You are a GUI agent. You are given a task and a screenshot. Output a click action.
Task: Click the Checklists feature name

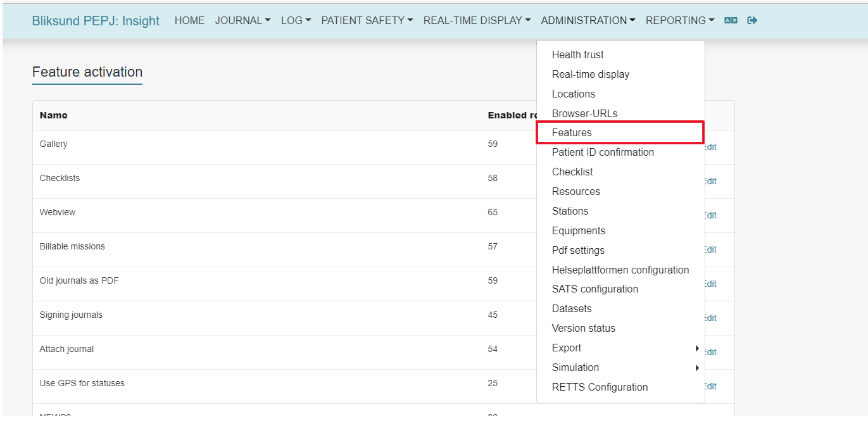[x=60, y=178]
